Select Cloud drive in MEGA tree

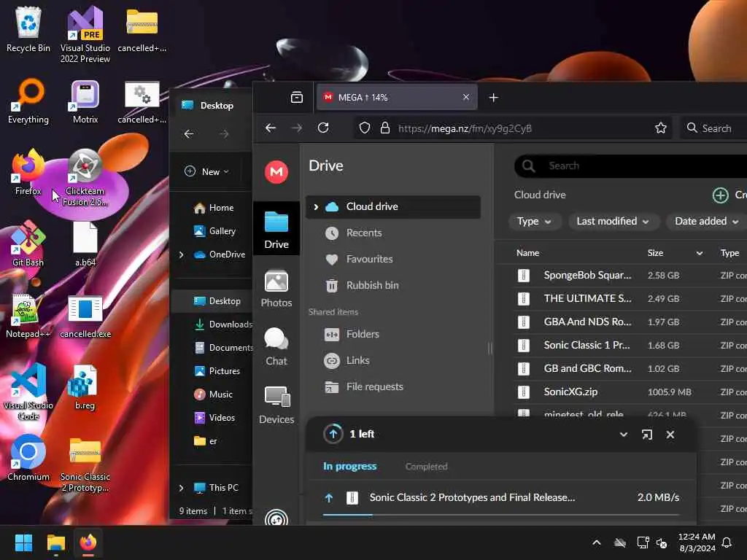tap(392, 206)
